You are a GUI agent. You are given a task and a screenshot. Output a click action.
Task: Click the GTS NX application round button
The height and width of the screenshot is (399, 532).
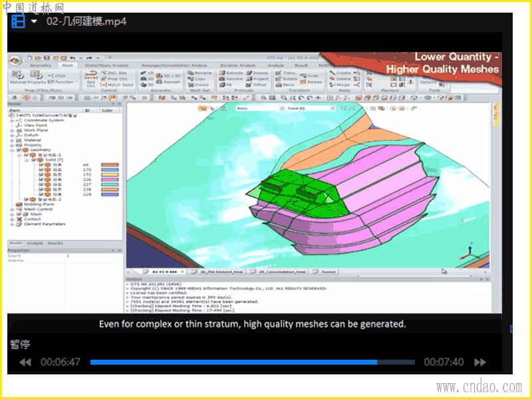point(15,61)
